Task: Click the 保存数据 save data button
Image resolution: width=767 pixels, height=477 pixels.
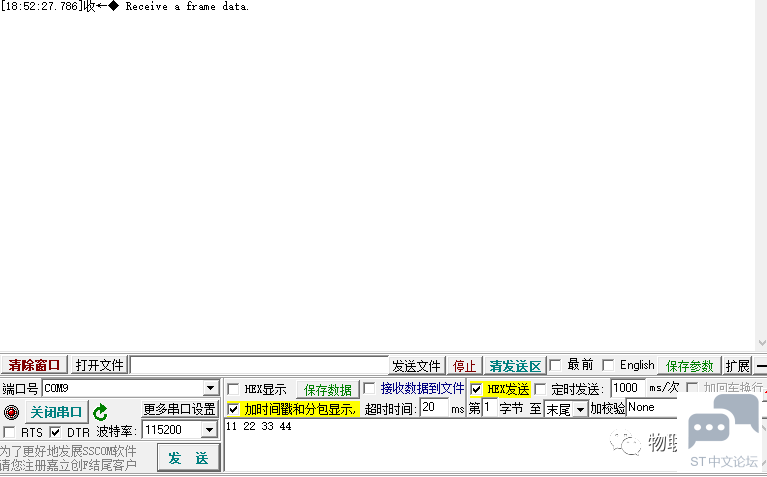Action: (x=327, y=389)
